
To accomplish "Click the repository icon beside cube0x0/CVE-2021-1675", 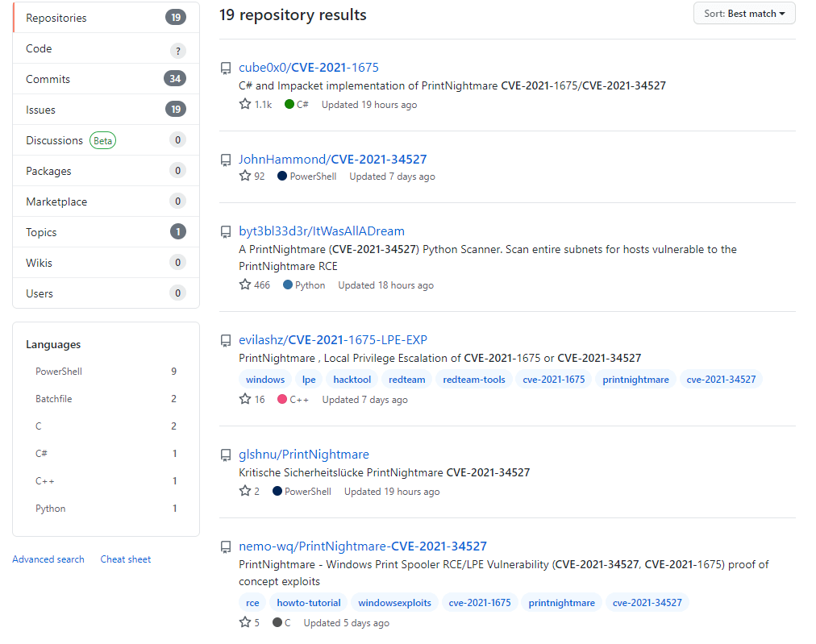I will pos(226,68).
